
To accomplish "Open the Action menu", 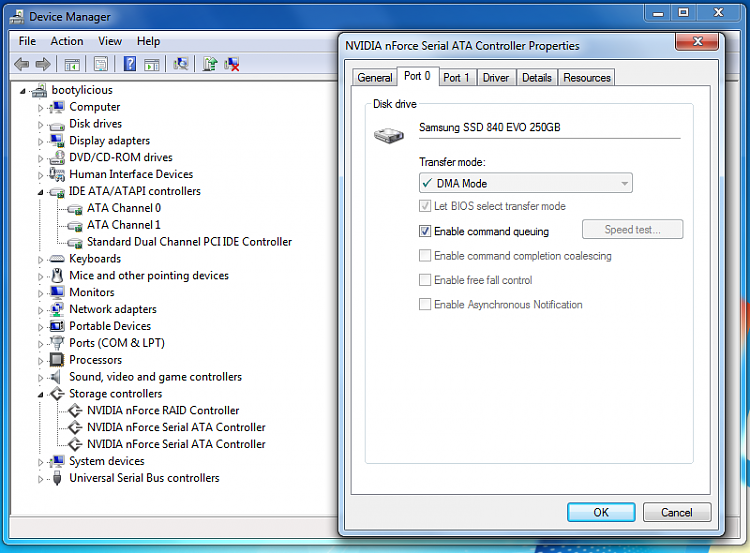I will point(67,41).
